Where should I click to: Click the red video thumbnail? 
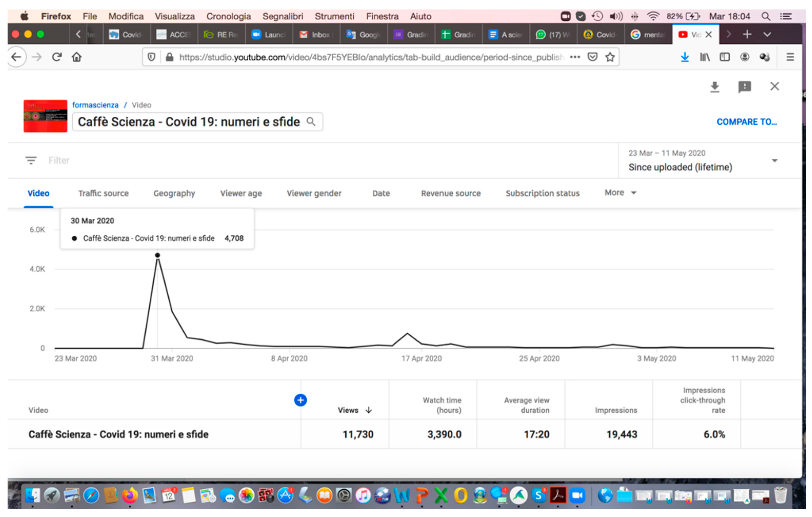[45, 116]
